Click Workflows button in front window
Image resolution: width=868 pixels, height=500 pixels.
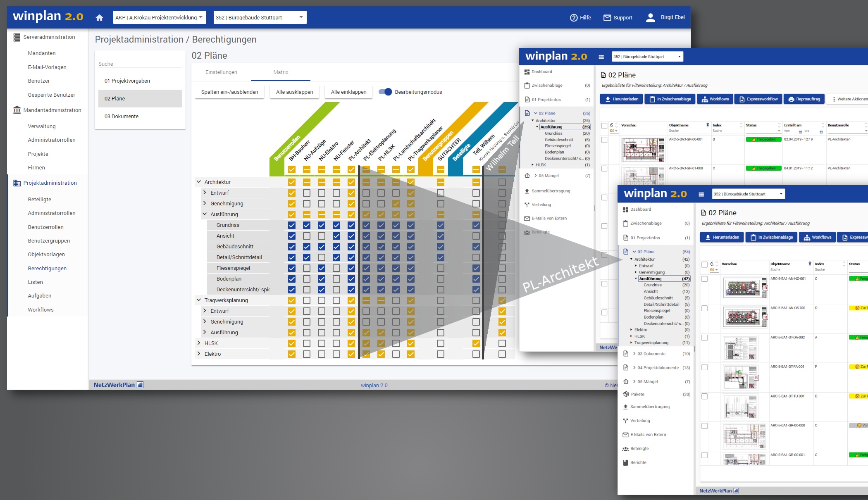pyautogui.click(x=818, y=237)
